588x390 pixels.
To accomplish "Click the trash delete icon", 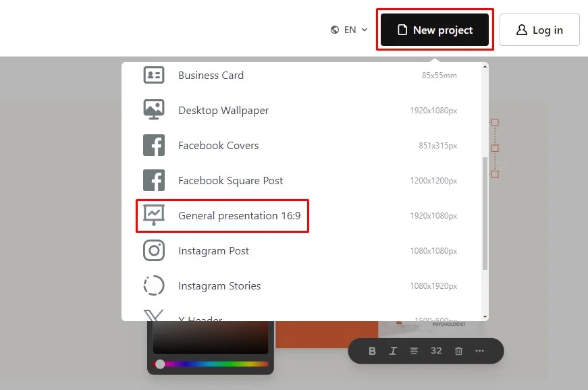I will tap(458, 351).
